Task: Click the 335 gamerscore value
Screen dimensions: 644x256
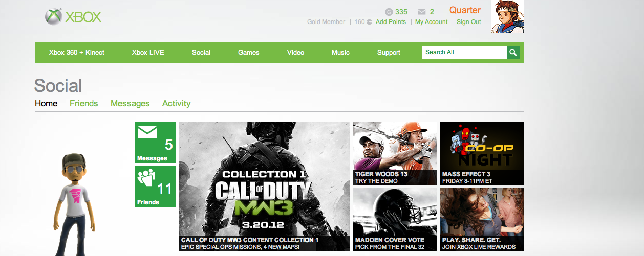Action: pos(401,12)
